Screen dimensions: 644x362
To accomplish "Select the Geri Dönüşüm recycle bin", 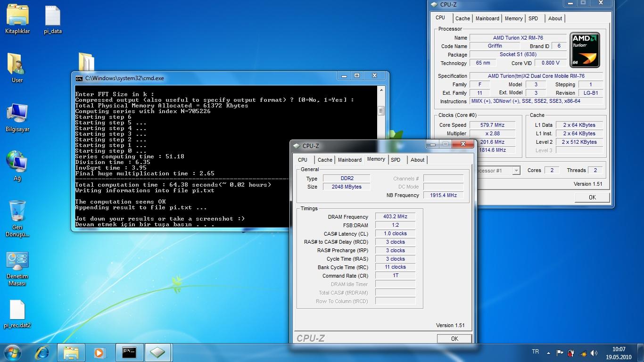I will coord(17,219).
